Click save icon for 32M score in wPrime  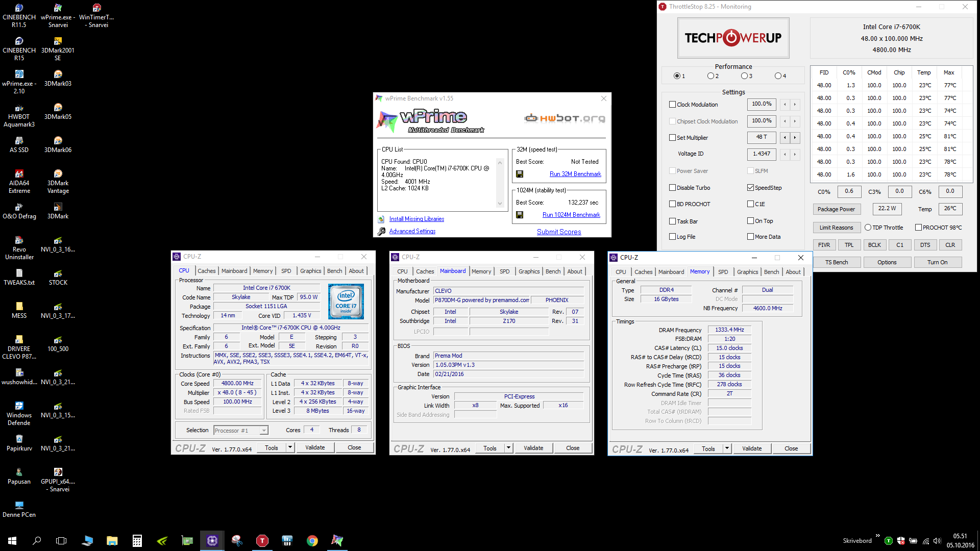[x=520, y=174]
